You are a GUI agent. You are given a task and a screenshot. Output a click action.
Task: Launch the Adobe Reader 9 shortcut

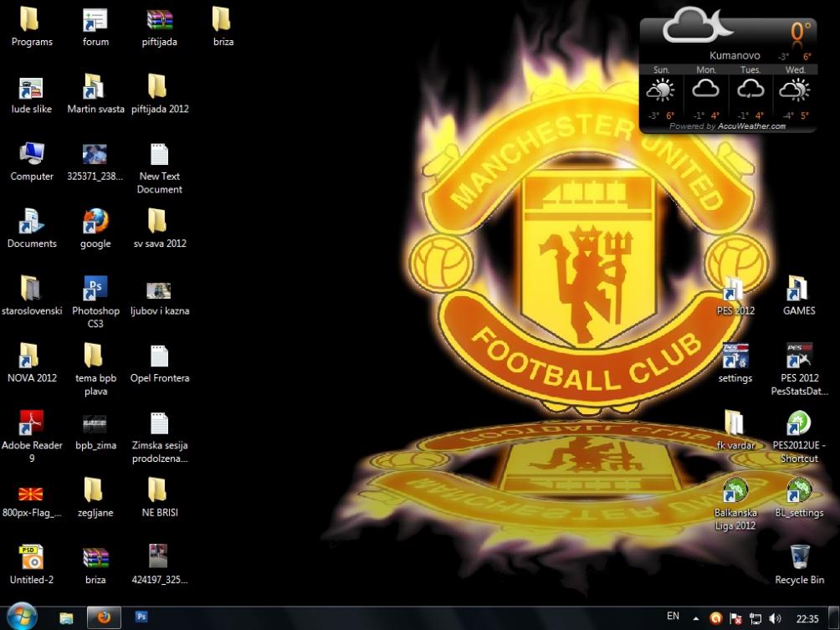(x=31, y=423)
